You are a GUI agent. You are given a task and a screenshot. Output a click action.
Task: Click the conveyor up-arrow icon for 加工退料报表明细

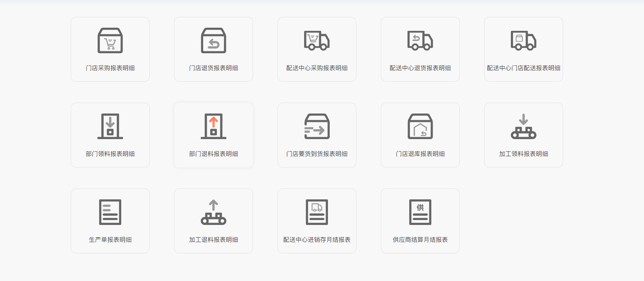pos(213,212)
